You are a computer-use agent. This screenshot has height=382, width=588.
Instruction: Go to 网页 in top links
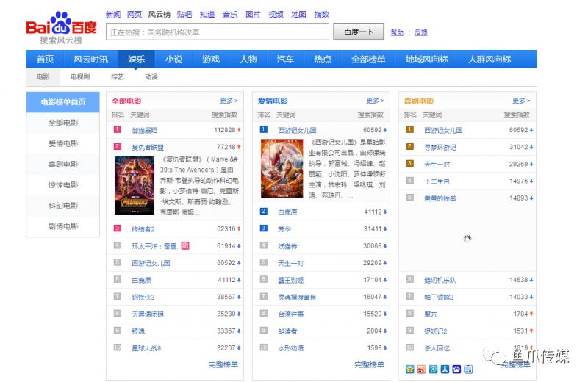click(x=135, y=15)
